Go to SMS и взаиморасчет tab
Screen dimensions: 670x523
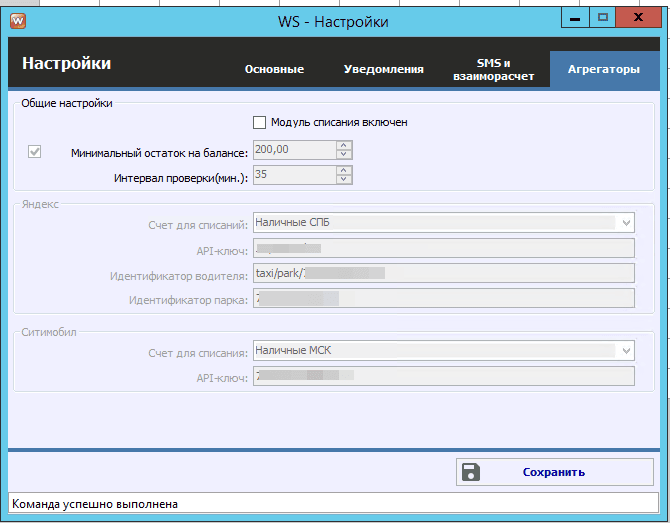(493, 70)
